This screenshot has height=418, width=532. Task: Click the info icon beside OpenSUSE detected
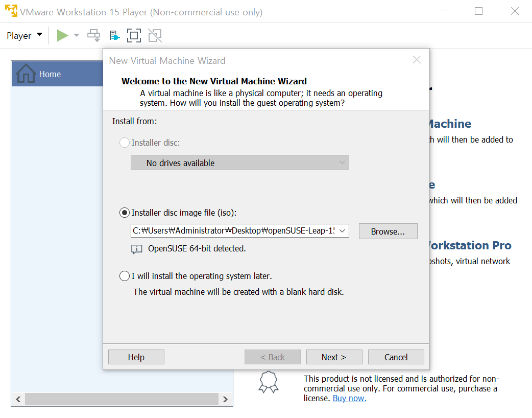pos(136,249)
